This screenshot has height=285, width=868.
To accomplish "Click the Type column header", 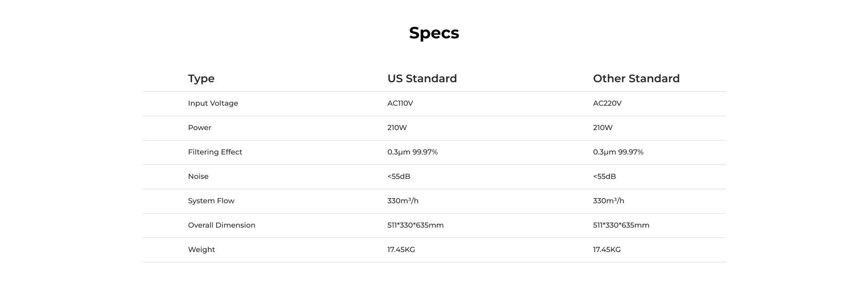I will click(x=201, y=79).
